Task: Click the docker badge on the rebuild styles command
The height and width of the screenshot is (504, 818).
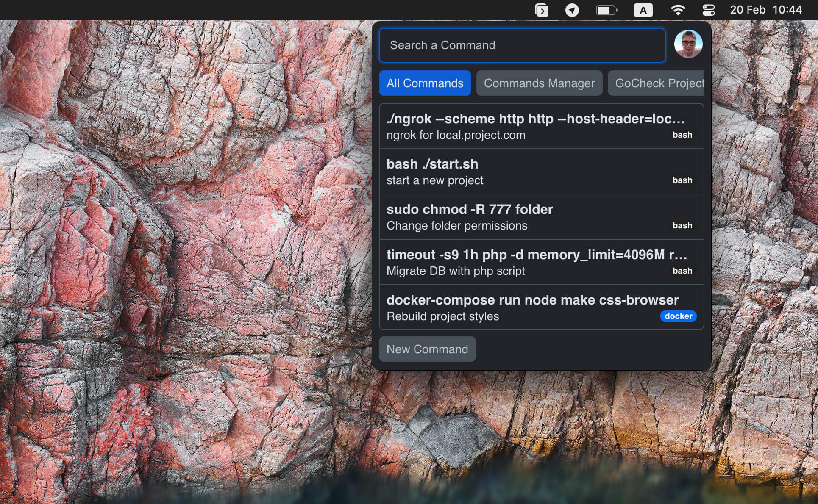Action: coord(678,316)
